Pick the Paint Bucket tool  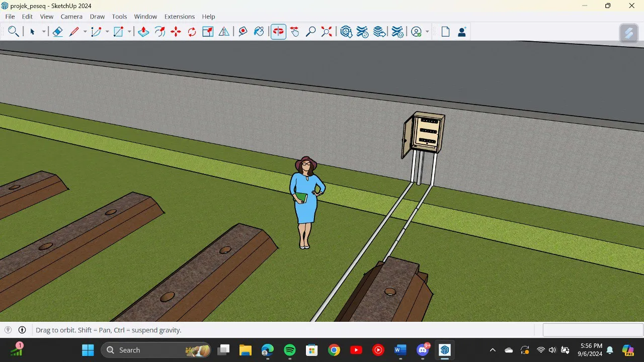coord(259,32)
